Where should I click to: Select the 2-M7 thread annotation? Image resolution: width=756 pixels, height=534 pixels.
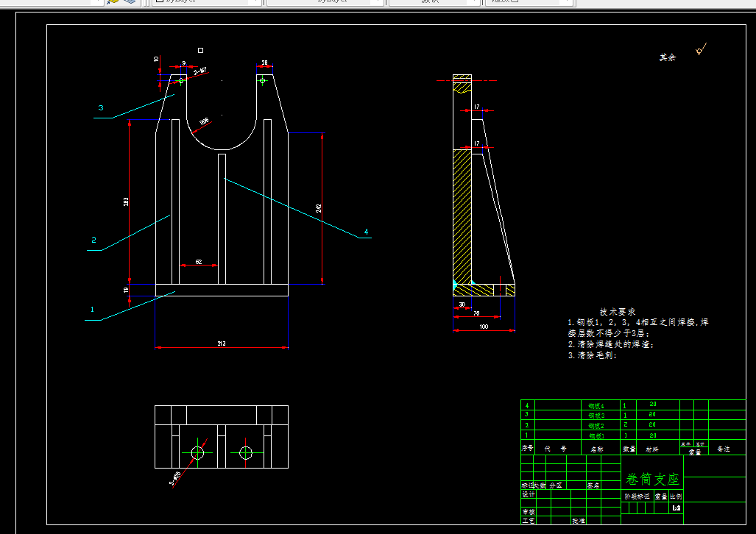[x=200, y=71]
